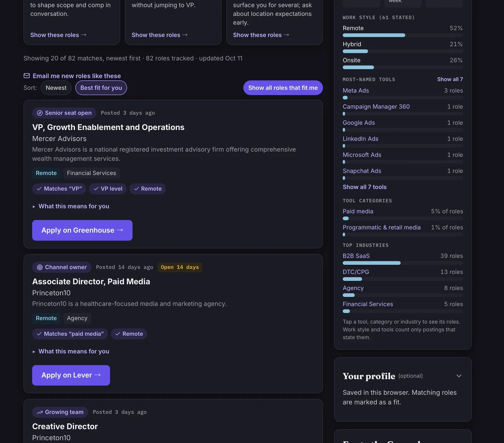Filter by Google Ads tool
The image size is (504, 443).
[359, 123]
